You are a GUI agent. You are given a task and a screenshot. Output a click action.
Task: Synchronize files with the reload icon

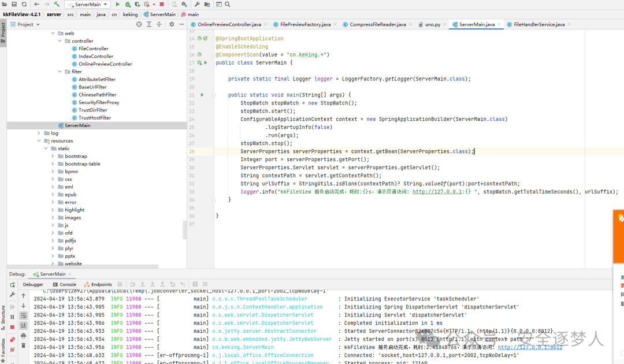tap(24, 5)
